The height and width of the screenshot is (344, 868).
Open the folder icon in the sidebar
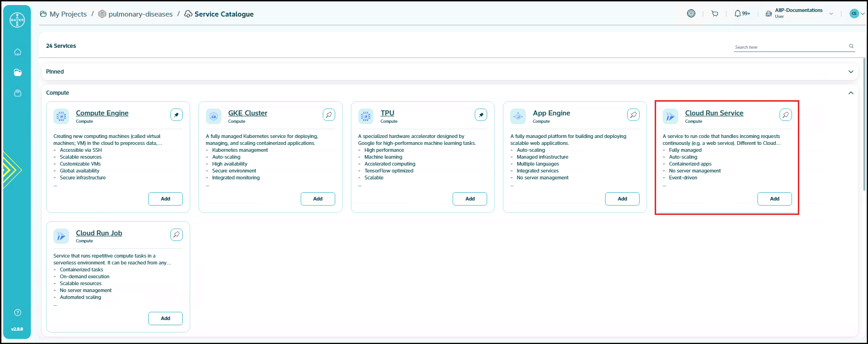(17, 72)
